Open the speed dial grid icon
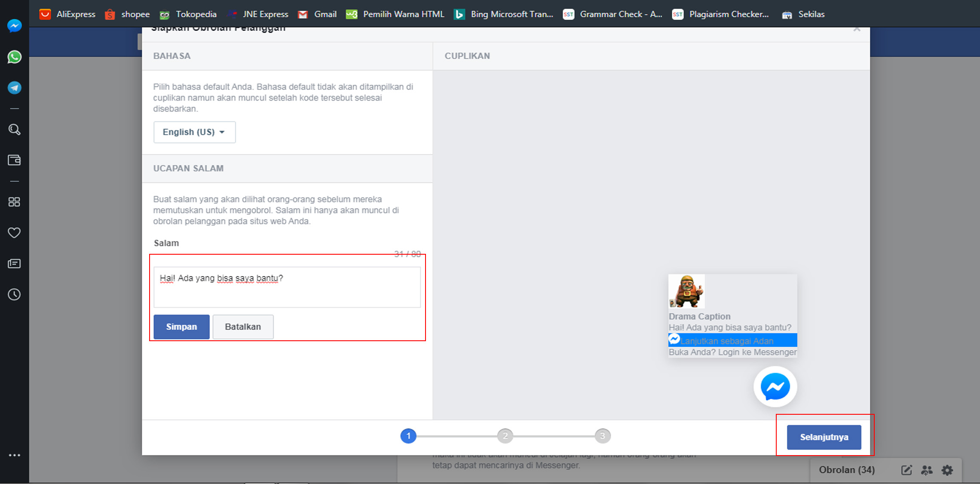The image size is (980, 484). pos(14,202)
